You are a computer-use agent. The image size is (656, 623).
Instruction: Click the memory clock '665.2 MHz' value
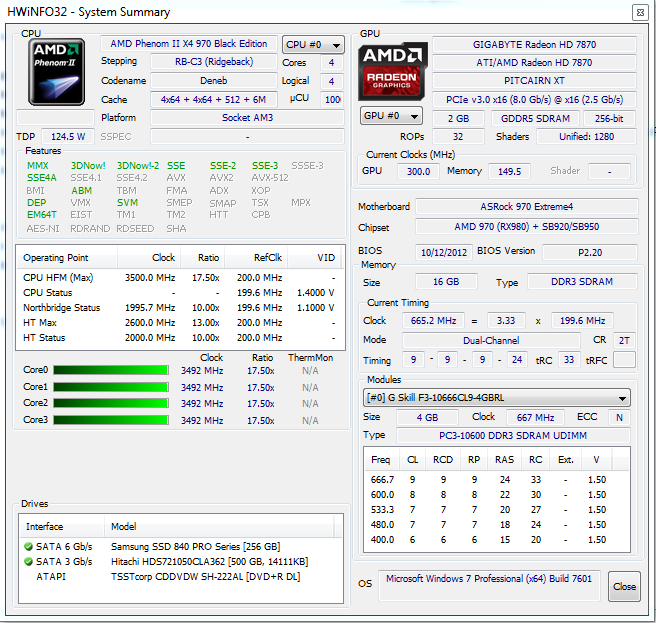[433, 320]
